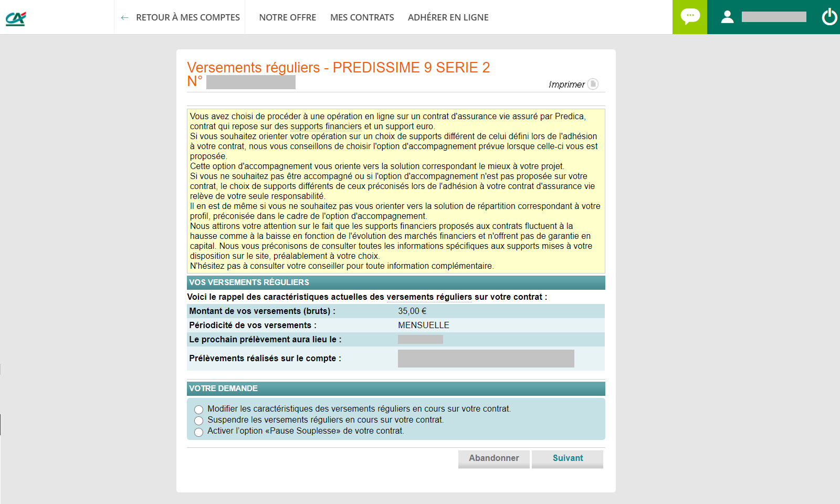Image resolution: width=840 pixels, height=504 pixels.
Task: Select Activer Pause Souplesse radio option
Action: click(x=198, y=432)
